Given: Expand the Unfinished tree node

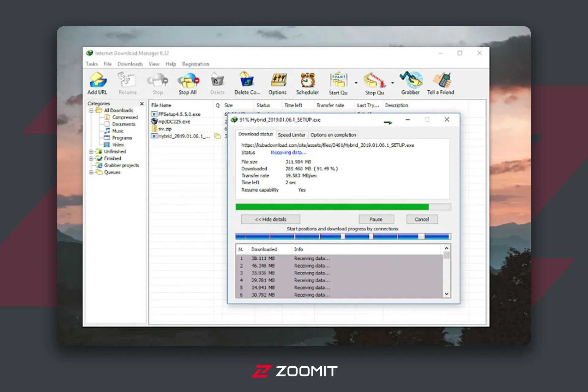Looking at the screenshot, I should (91, 152).
